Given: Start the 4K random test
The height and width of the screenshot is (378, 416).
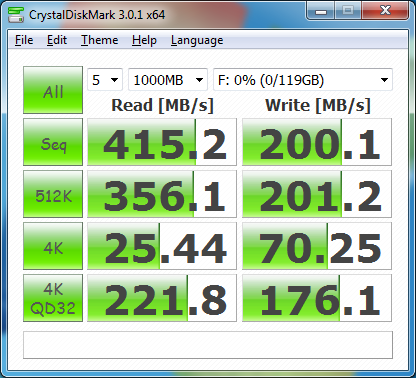Looking at the screenshot, I should 53,246.
